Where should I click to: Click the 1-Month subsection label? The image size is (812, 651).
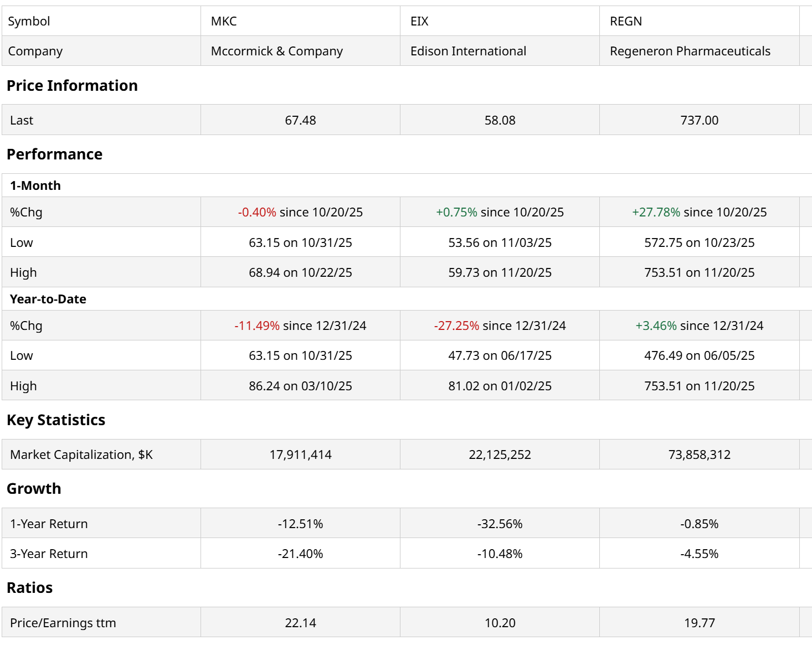[35, 185]
